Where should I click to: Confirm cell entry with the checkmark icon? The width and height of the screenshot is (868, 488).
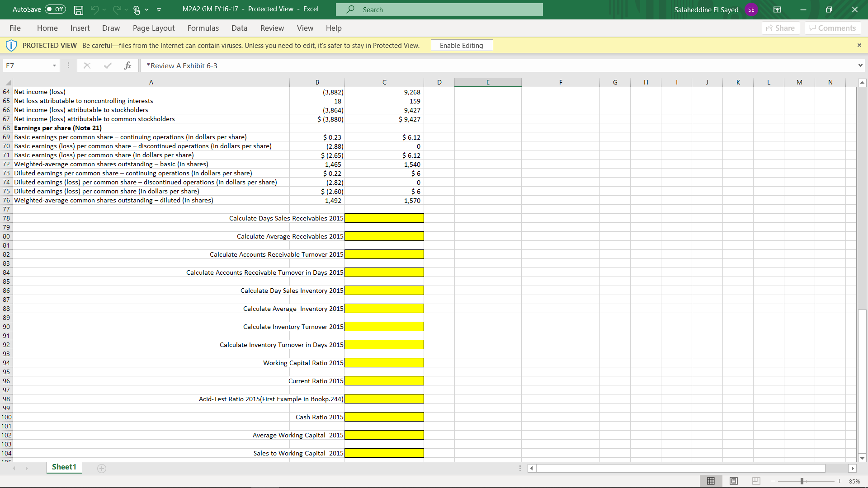coord(108,66)
